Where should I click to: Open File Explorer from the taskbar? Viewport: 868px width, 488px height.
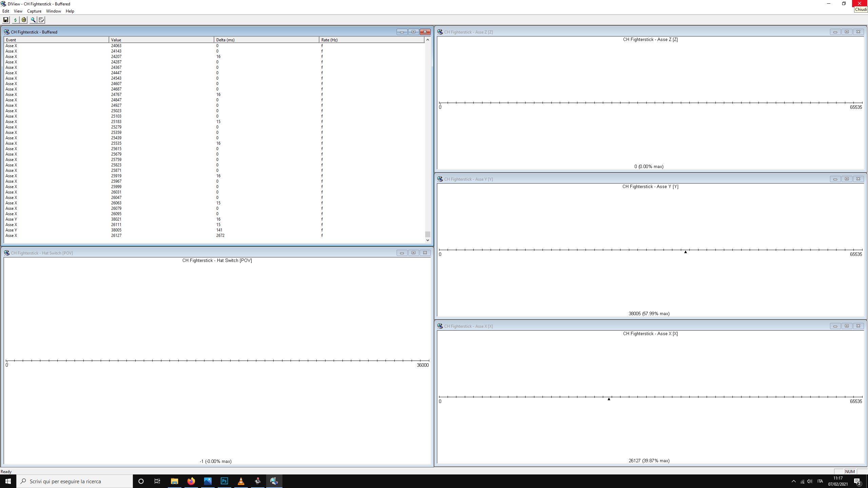click(x=175, y=481)
